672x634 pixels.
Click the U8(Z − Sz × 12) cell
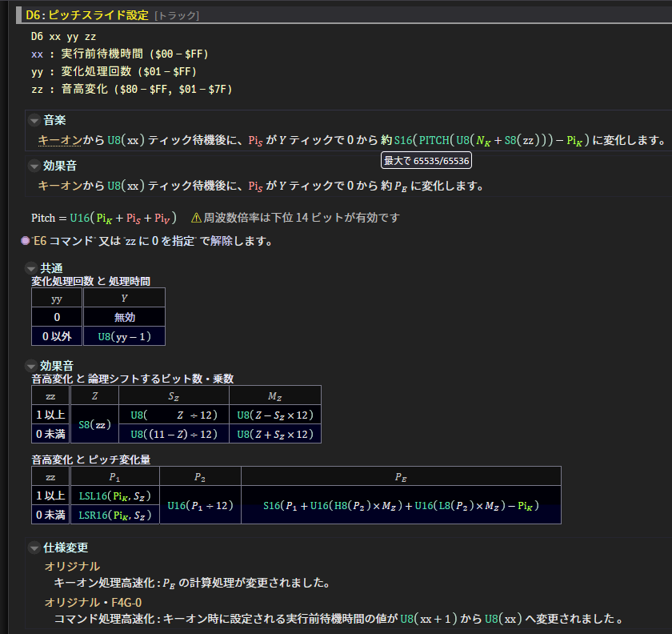tap(275, 415)
